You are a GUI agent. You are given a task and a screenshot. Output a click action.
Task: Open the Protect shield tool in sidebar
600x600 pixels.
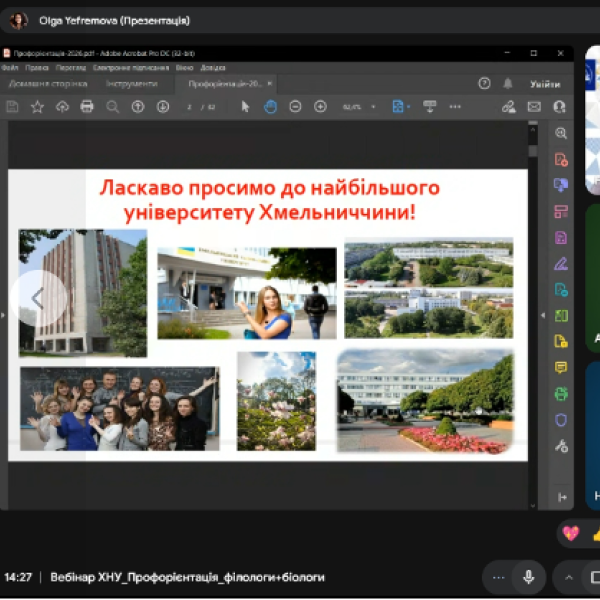[x=561, y=420]
